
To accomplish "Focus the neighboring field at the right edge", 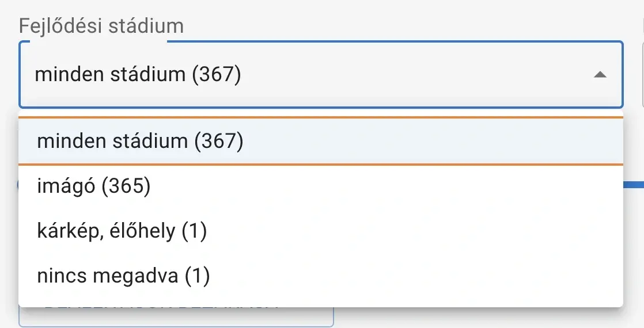I will point(642,75).
